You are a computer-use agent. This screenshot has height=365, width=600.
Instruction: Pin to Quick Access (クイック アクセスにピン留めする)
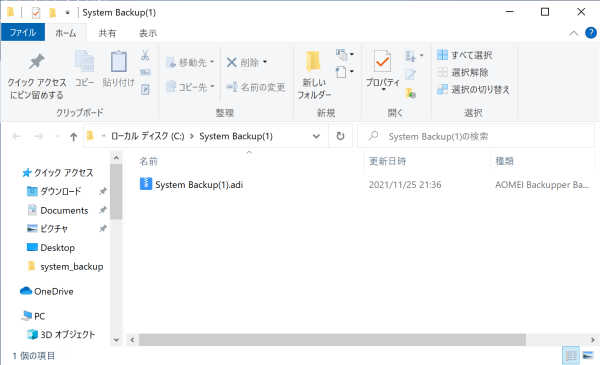tap(37, 76)
